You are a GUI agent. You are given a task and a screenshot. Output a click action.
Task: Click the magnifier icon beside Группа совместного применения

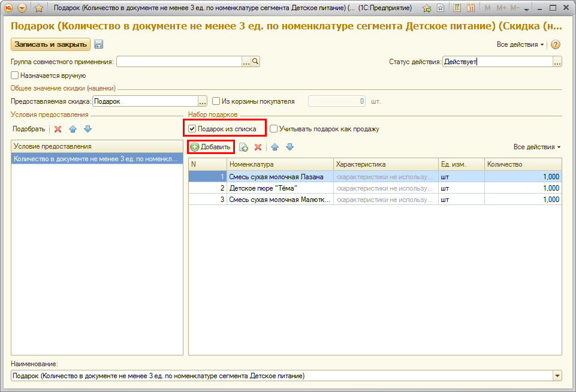click(255, 61)
